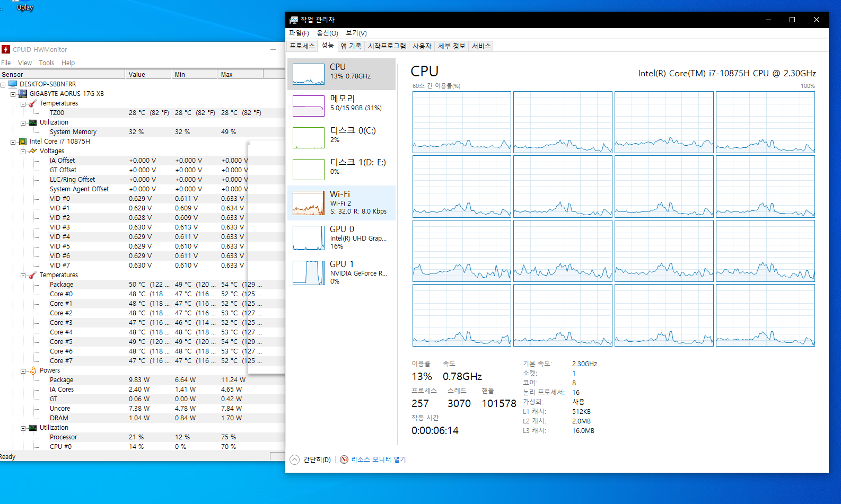The image size is (841, 504).
Task: Open the 디스크 1(D: E:) graph entry
Action: coord(341,170)
